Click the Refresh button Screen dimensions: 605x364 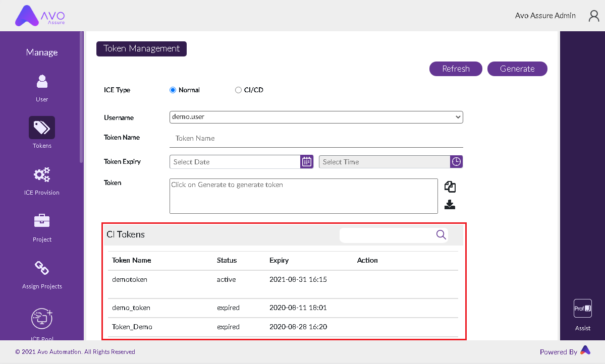click(456, 69)
